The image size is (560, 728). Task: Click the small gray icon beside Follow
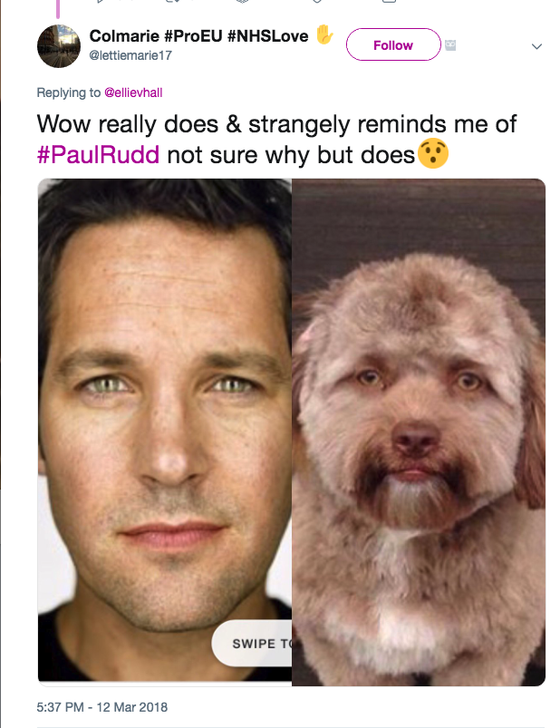click(x=450, y=45)
